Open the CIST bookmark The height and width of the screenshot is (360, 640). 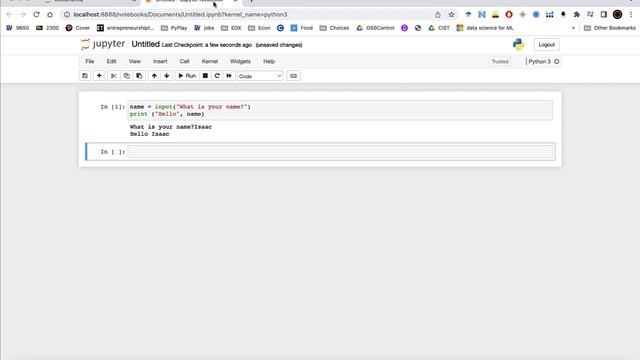[439, 28]
